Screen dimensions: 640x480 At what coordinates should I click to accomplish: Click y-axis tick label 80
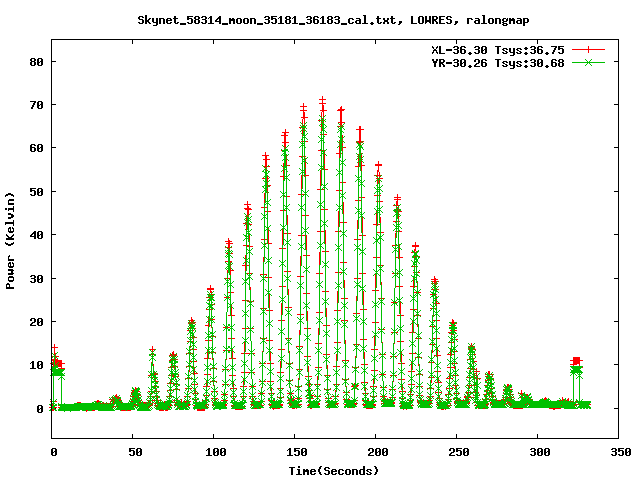(36, 62)
